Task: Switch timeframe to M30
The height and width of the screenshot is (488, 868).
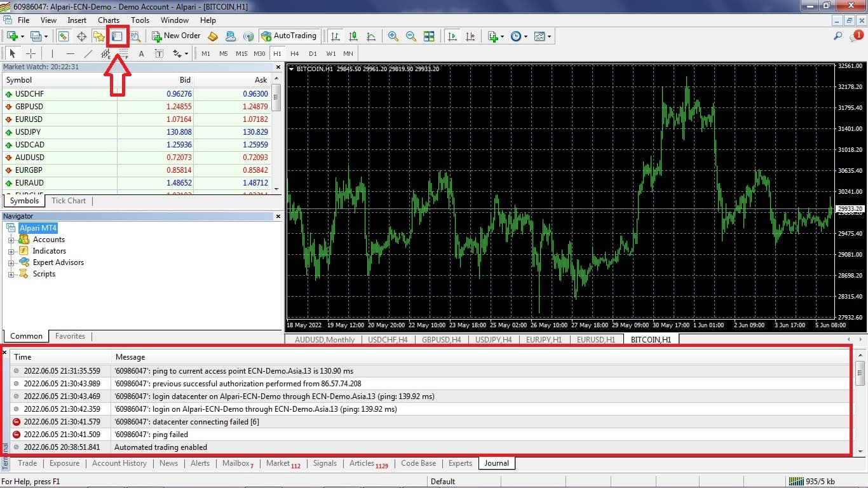Action: click(x=259, y=53)
